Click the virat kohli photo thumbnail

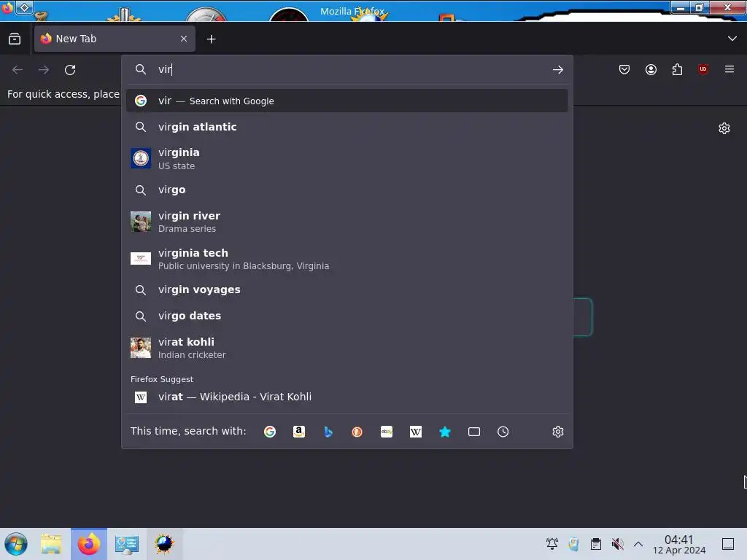click(x=141, y=348)
